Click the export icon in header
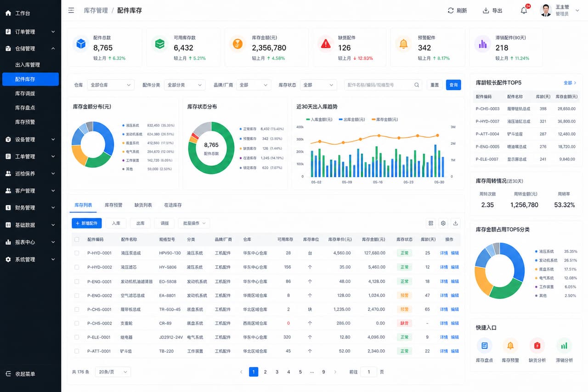 pyautogui.click(x=486, y=11)
